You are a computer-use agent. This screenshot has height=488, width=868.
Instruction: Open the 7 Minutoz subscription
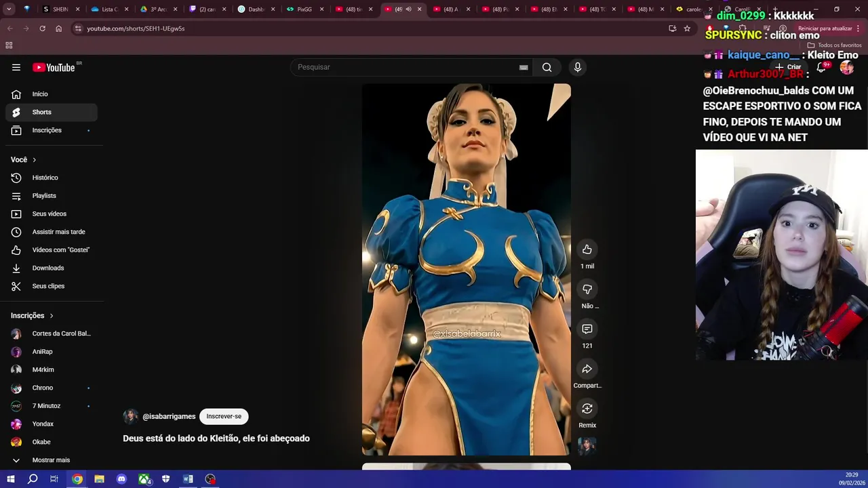(52, 406)
